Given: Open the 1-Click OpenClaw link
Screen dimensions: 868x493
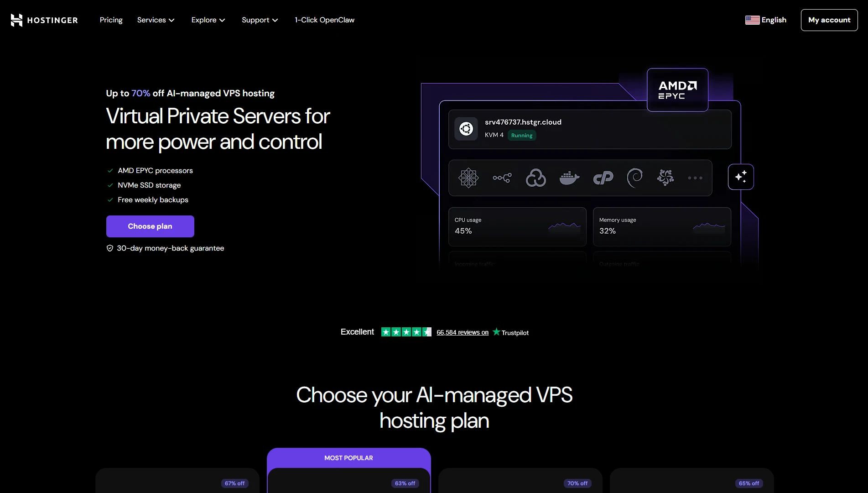Looking at the screenshot, I should pos(324,20).
